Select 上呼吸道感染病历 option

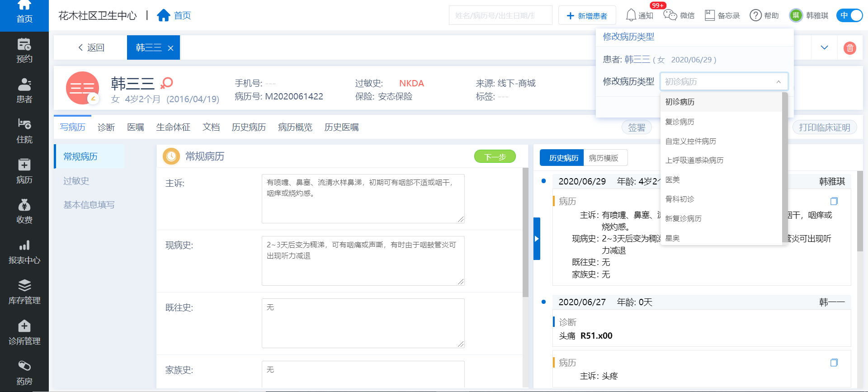click(x=721, y=160)
